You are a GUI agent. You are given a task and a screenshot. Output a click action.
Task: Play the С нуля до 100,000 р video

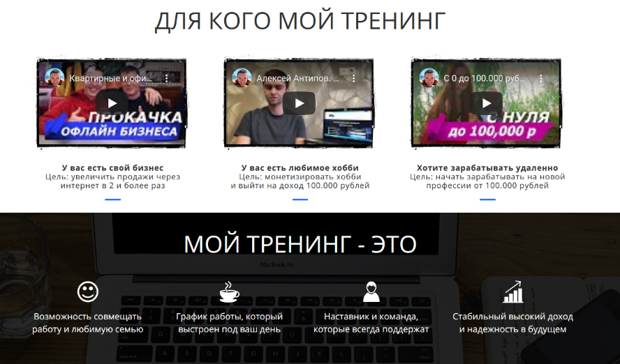486,103
